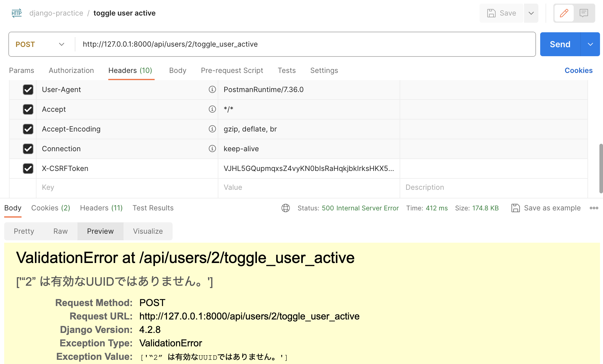Click the request URL input field
Viewport: 603px width, 364px height.
click(x=305, y=44)
